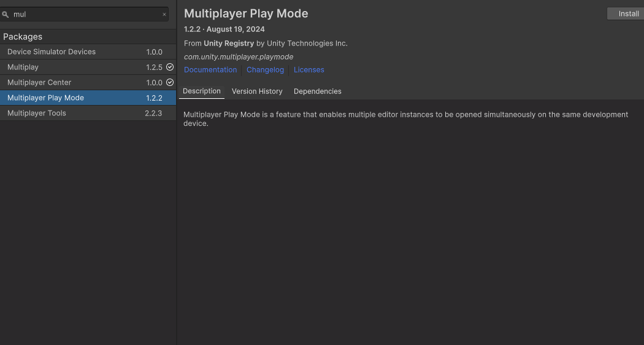Select the Multiplayer Tools package
The height and width of the screenshot is (345, 644).
coord(88,113)
